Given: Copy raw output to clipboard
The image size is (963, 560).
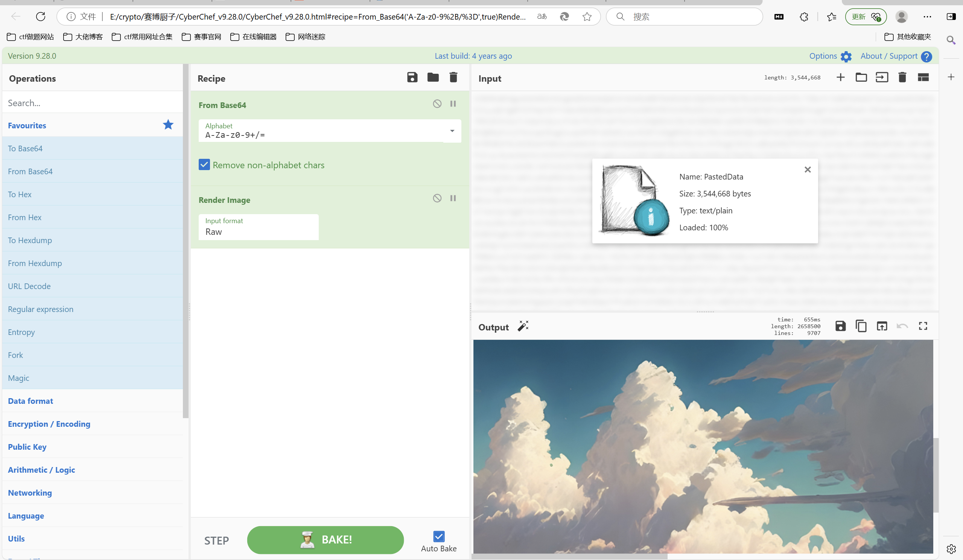Looking at the screenshot, I should click(861, 326).
